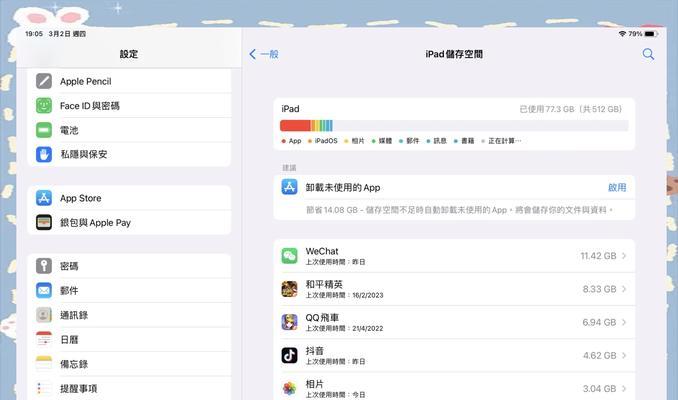Image resolution: width=678 pixels, height=400 pixels.
Task: Tap the Wi-Fi status icon
Action: 622,34
